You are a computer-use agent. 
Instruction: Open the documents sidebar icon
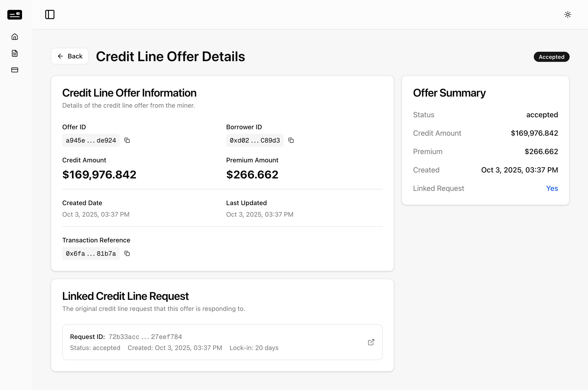[15, 53]
